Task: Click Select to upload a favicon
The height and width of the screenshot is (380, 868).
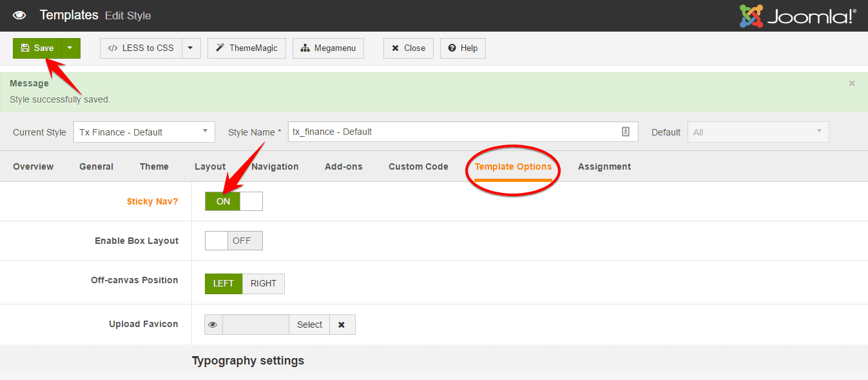Action: [309, 324]
